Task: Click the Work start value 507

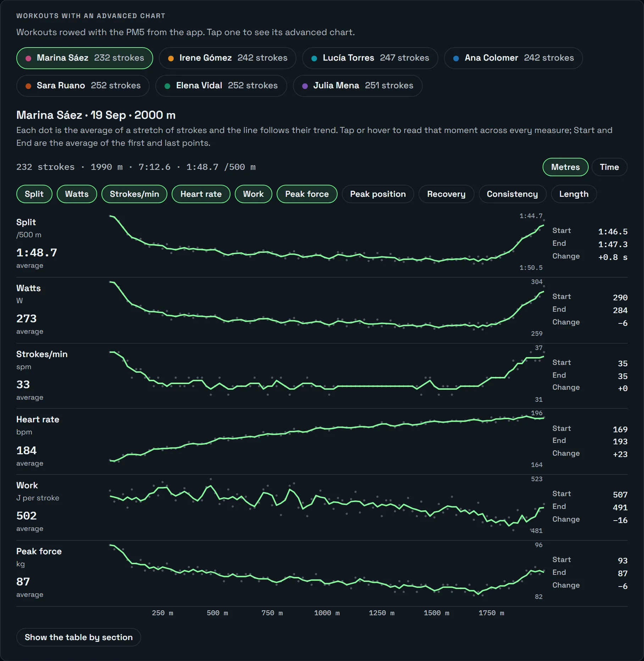Action: point(620,495)
